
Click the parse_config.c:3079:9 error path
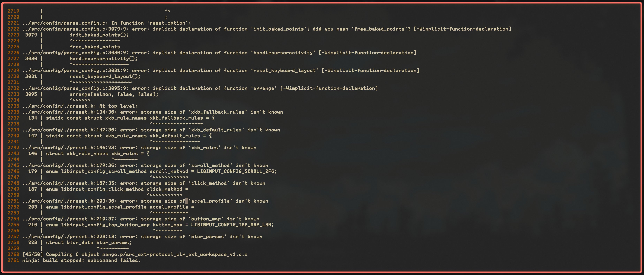pyautogui.click(x=75, y=29)
